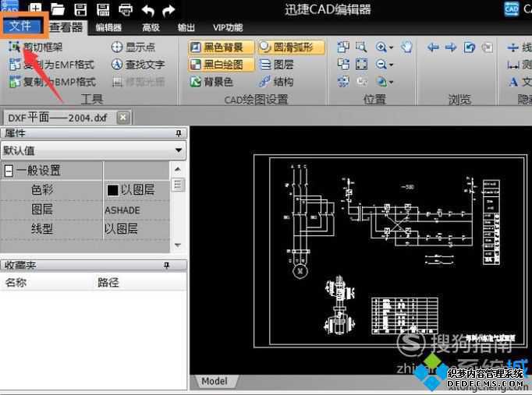Open the zoom in dropdown arrow

click(x=391, y=48)
